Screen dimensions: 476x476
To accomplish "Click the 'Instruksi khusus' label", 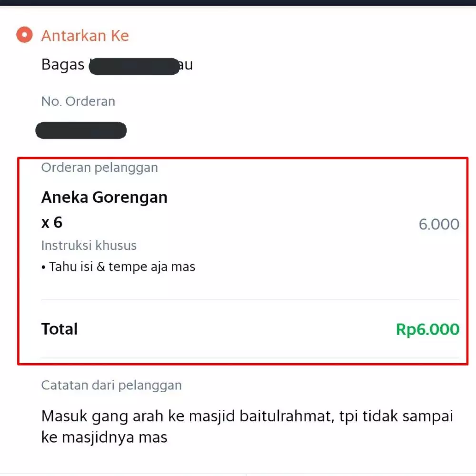I will pos(89,245).
